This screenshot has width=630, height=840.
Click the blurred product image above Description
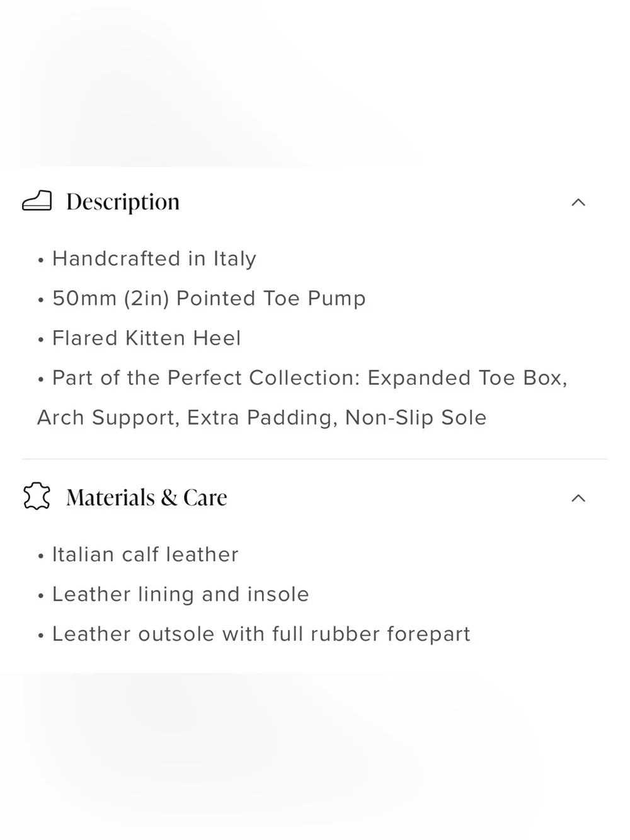pyautogui.click(x=315, y=83)
